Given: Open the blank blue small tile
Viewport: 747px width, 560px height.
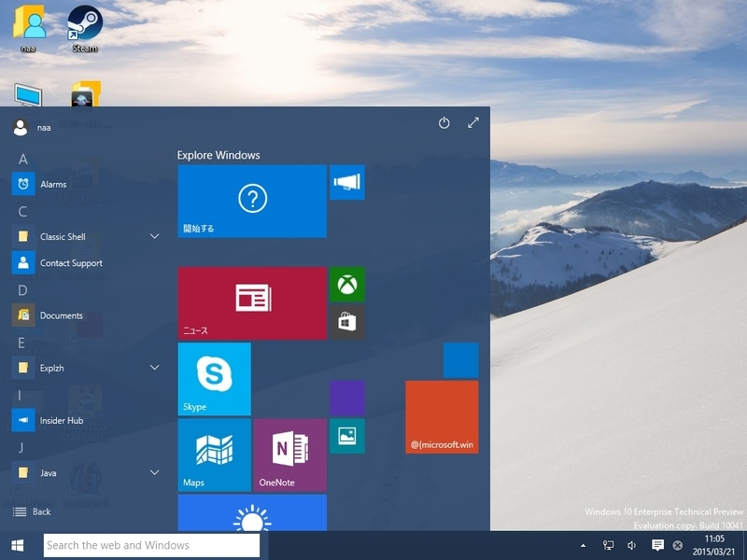Looking at the screenshot, I should 461,360.
